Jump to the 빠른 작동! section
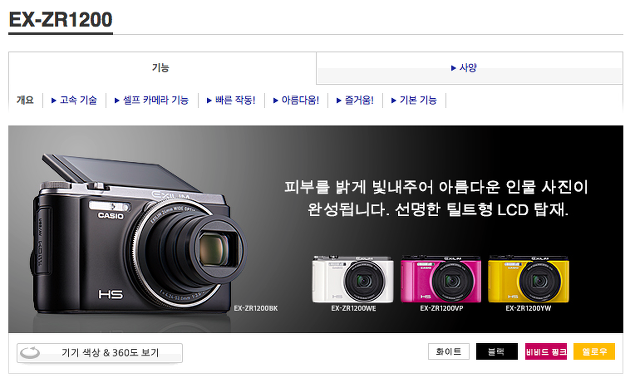 231,100
